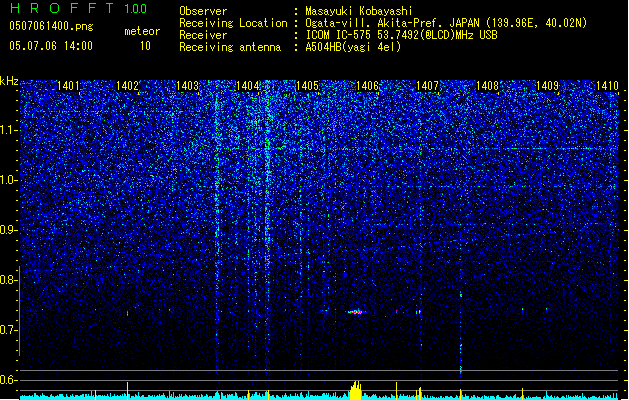Click the 1404 time marker
The image size is (629, 400).
(248, 86)
